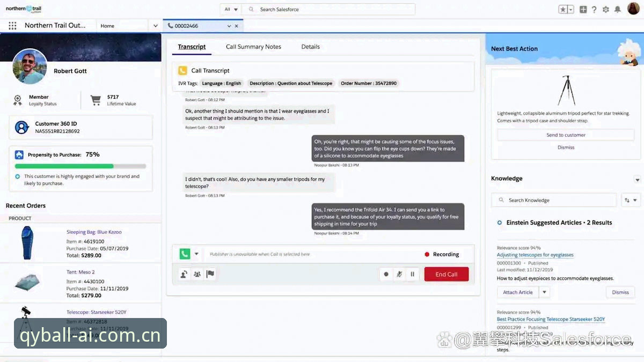
Task: Expand the navigation menu chevron beside Home
Action: 155,26
